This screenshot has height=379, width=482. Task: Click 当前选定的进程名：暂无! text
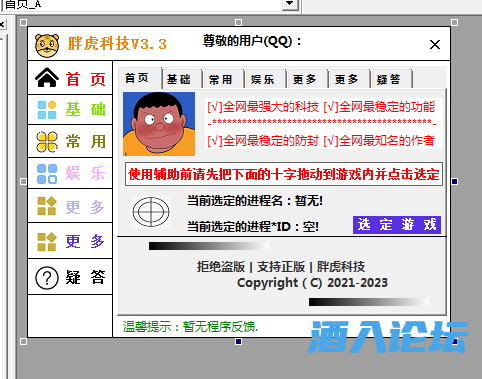point(255,201)
